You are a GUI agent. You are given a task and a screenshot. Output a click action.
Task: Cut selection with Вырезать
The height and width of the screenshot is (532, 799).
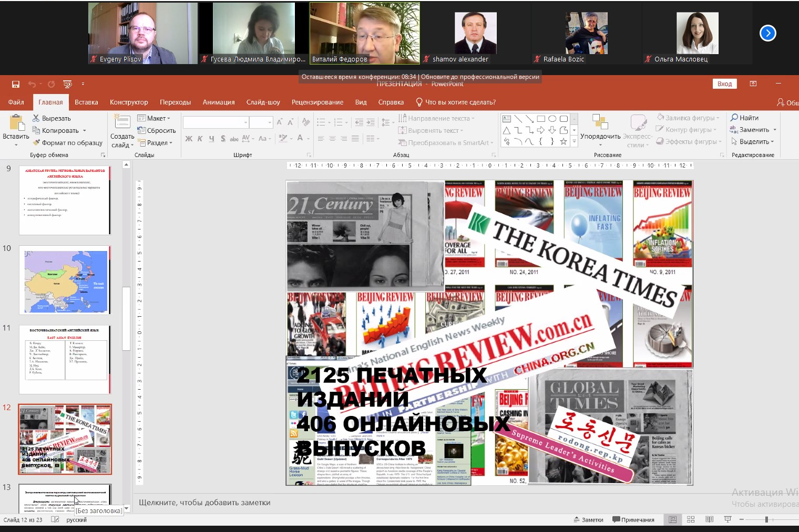pyautogui.click(x=52, y=118)
